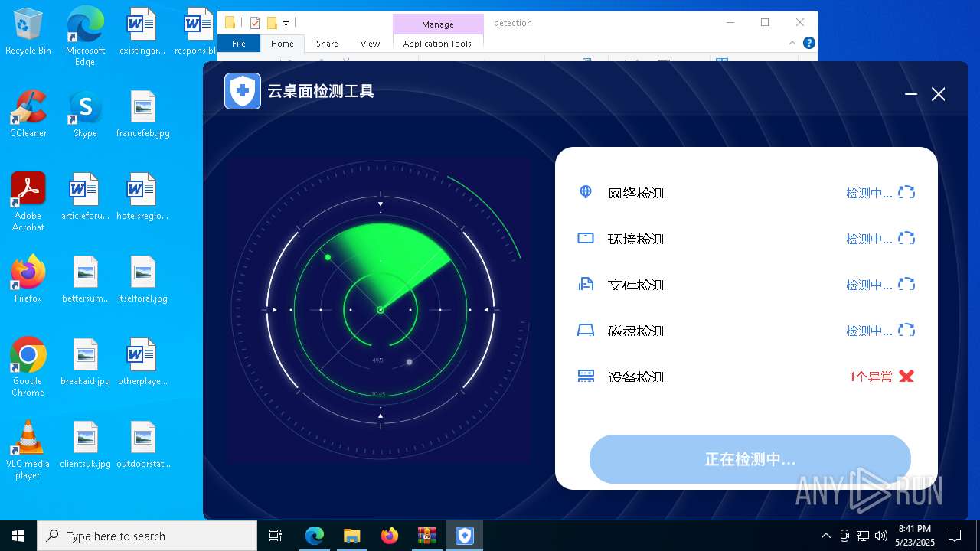Open Microsoft Edge desktop shortcut
This screenshot has height=551, width=980.
tap(85, 37)
